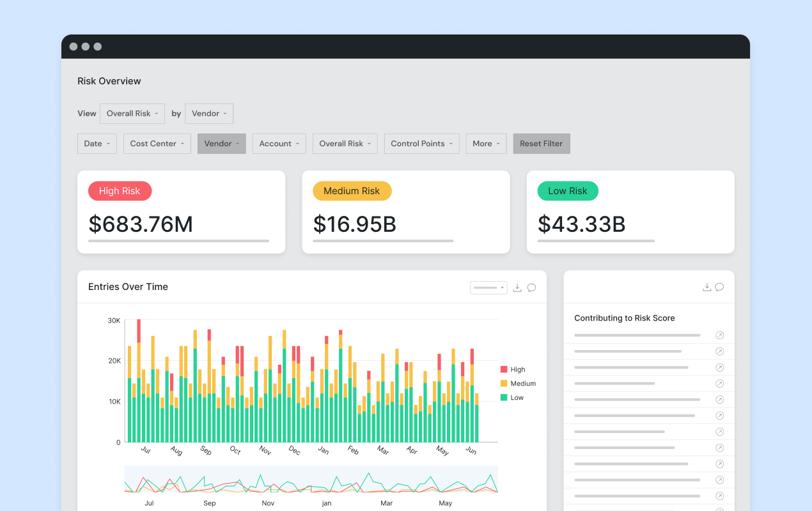Image resolution: width=812 pixels, height=511 pixels.
Task: Download the Contributing to Risk Score panel
Action: tap(707, 287)
